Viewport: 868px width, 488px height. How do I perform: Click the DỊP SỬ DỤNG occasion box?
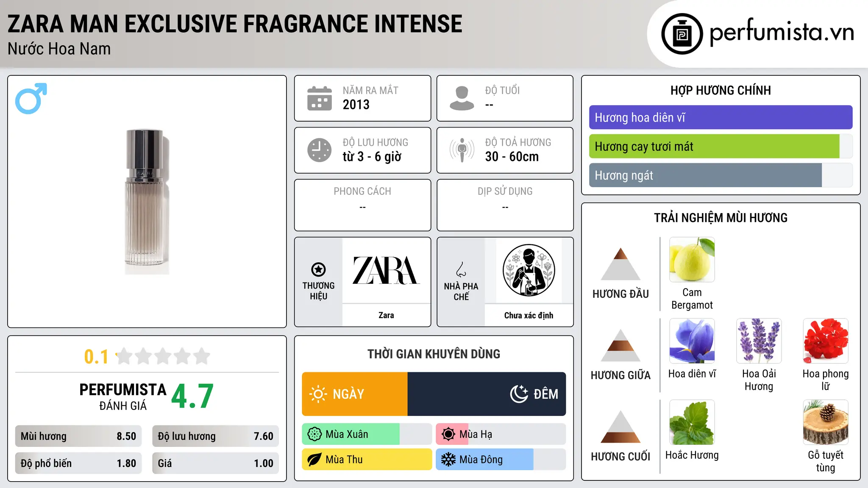tap(505, 205)
